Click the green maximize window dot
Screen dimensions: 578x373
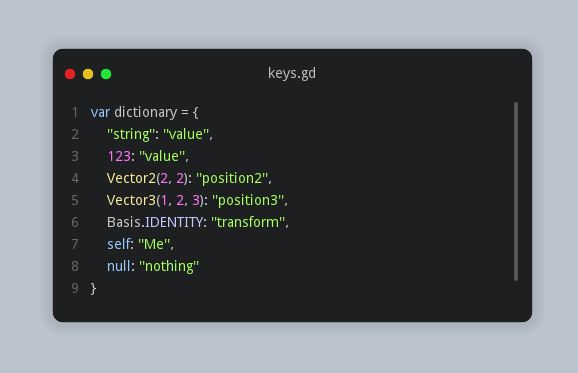pos(106,74)
